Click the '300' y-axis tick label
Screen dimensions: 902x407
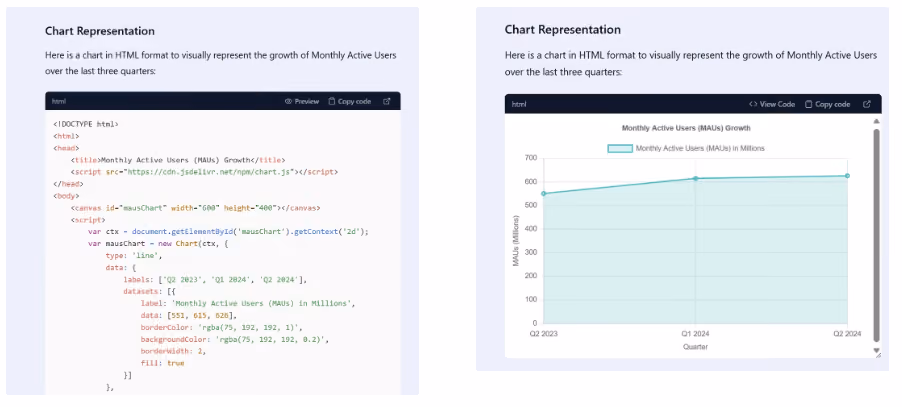(x=531, y=252)
